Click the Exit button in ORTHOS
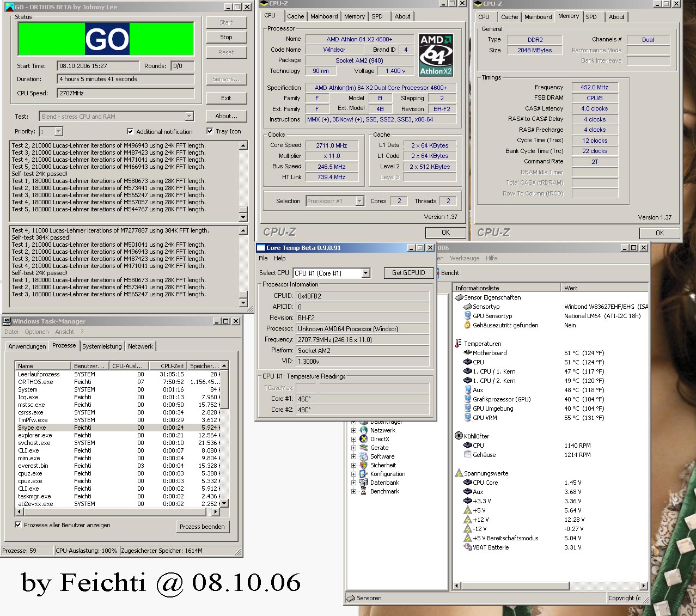This screenshot has height=616, width=696. [x=226, y=98]
